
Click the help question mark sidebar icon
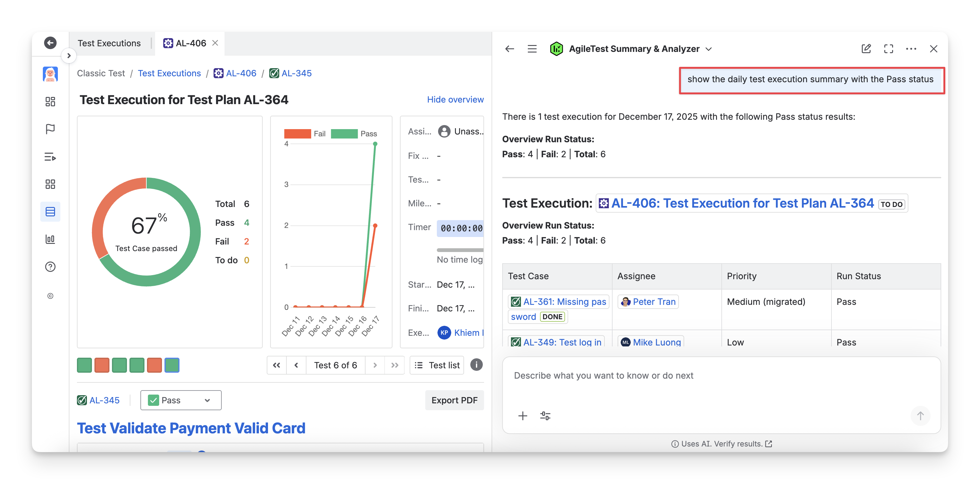pos(50,267)
